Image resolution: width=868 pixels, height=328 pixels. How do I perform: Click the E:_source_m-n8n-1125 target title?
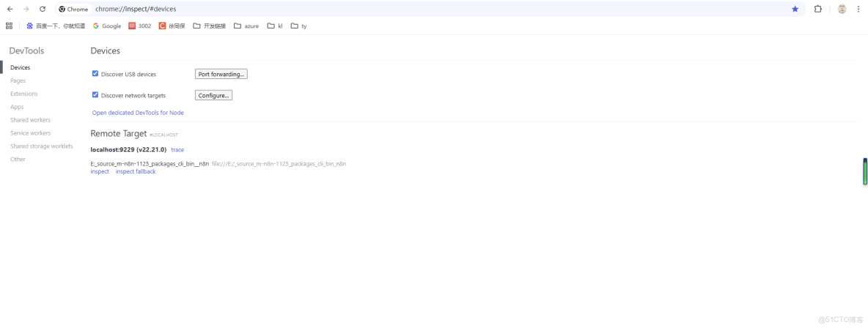(150, 164)
